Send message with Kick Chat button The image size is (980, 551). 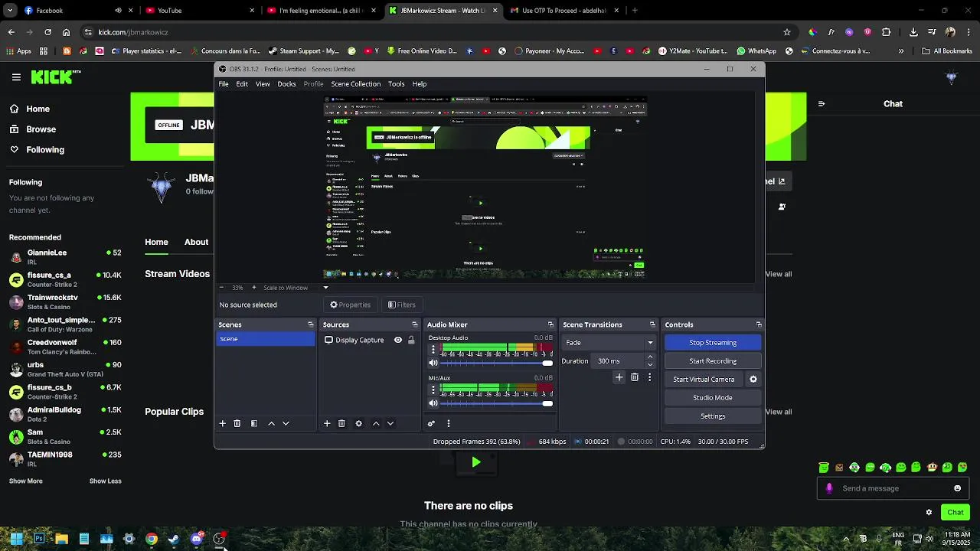(955, 513)
